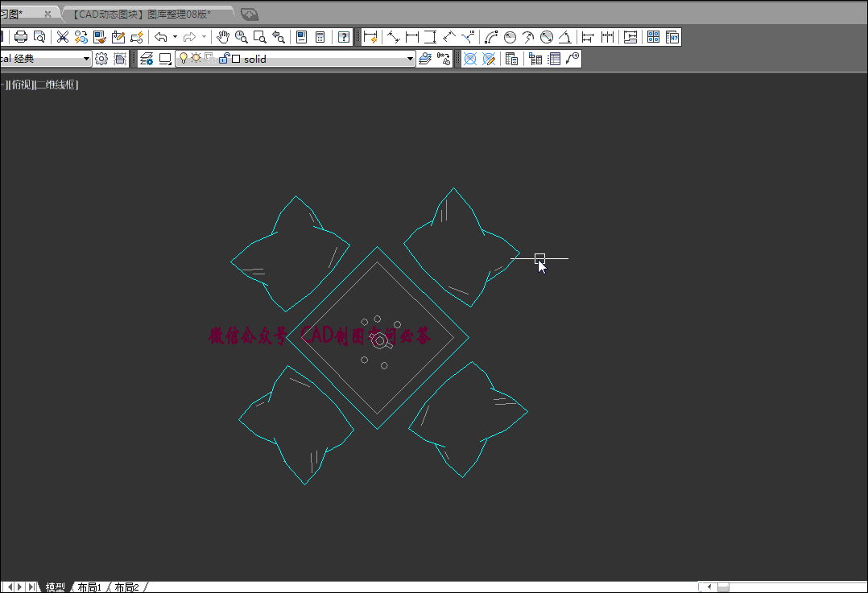The height and width of the screenshot is (593, 868).
Task: Click the Match Properties brush icon
Action: (x=100, y=37)
